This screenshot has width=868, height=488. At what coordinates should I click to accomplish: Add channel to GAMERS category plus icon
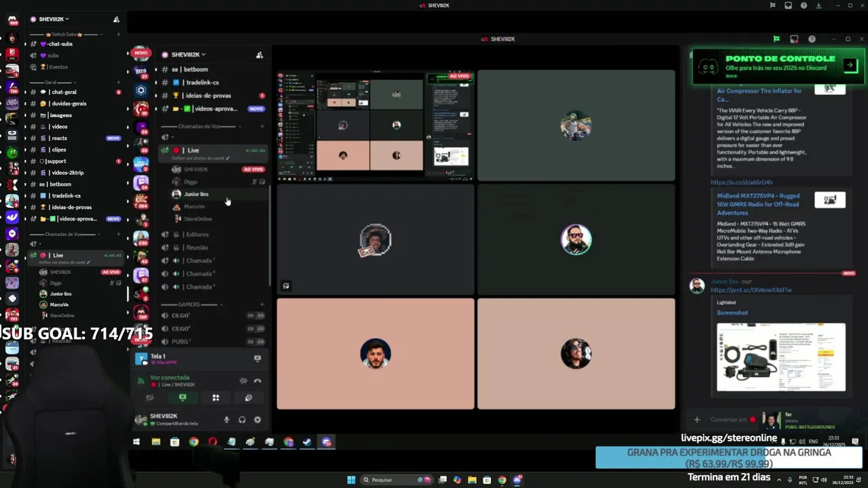pyautogui.click(x=262, y=305)
